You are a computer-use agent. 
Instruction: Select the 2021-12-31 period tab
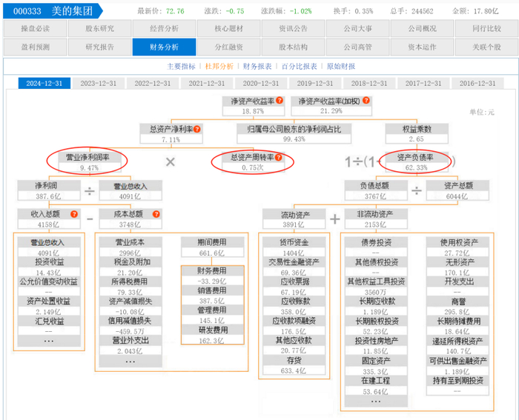tap(207, 84)
